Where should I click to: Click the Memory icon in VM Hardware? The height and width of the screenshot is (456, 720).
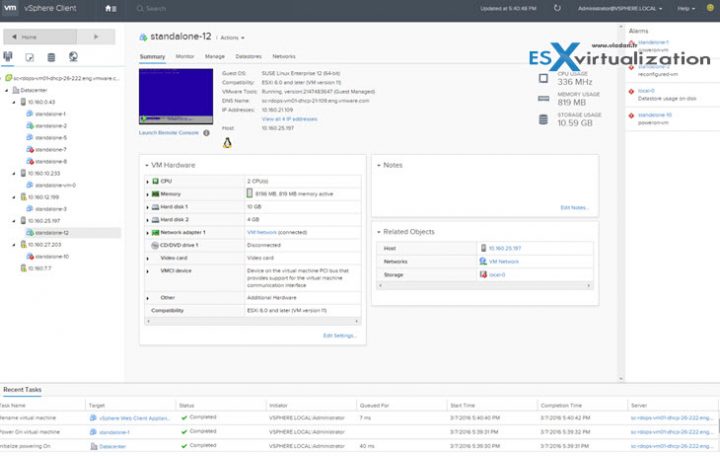click(155, 194)
